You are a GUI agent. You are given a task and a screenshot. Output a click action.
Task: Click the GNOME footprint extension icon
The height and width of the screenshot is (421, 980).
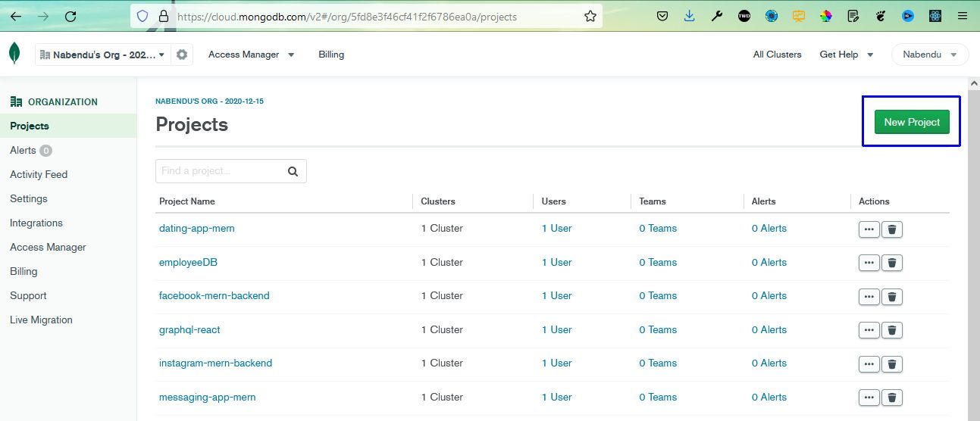(881, 16)
